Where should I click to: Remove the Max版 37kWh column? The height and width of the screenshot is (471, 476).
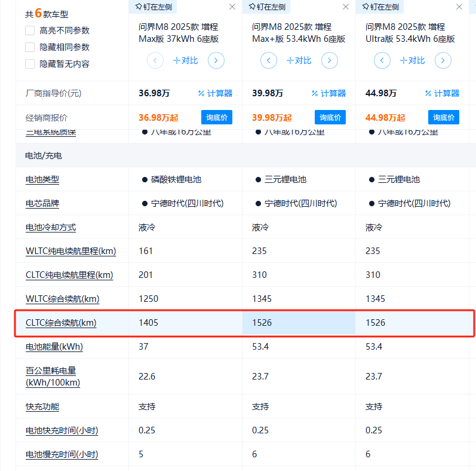pyautogui.click(x=232, y=7)
